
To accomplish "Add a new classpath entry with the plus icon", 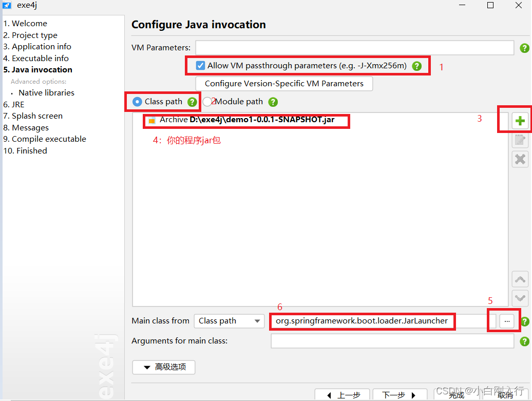I will pos(520,120).
